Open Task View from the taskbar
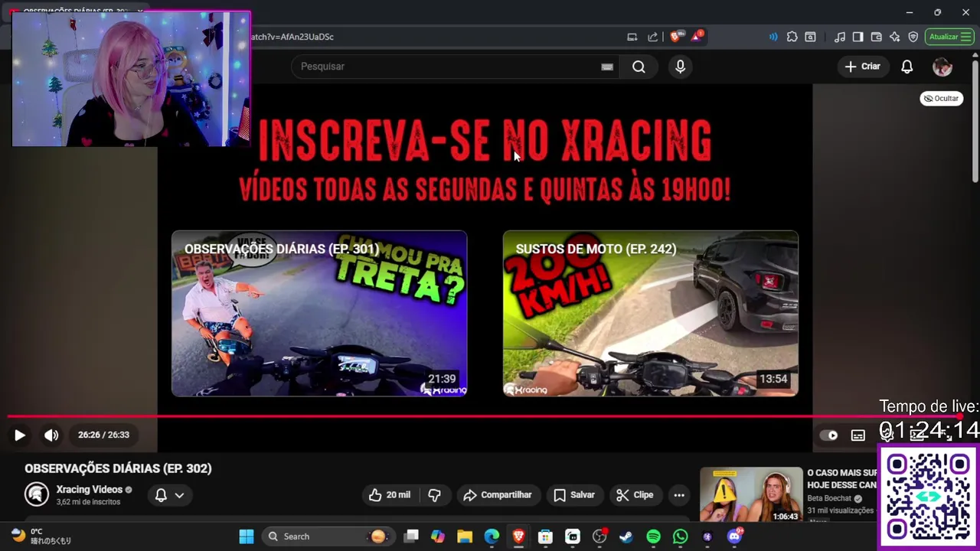This screenshot has width=980, height=551. pos(411,536)
